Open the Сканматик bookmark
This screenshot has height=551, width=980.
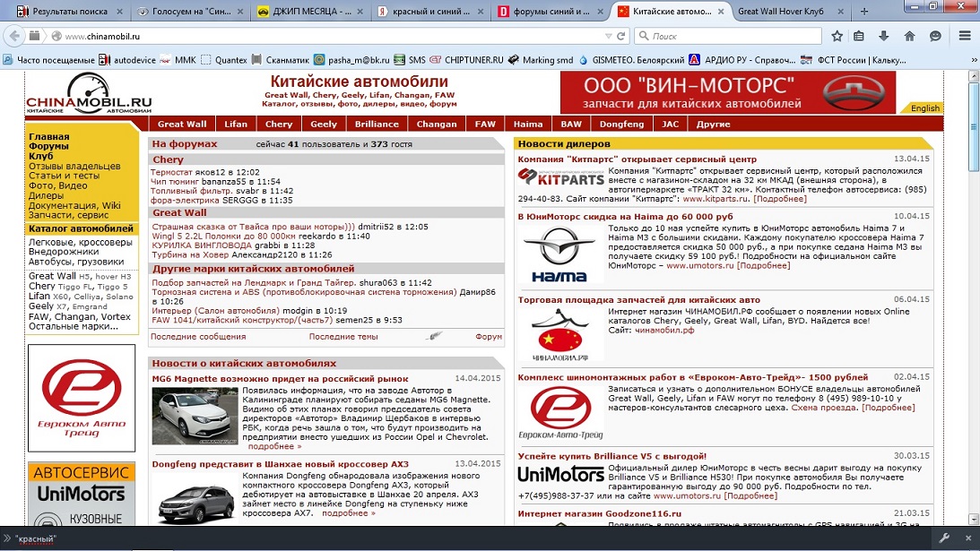point(281,60)
